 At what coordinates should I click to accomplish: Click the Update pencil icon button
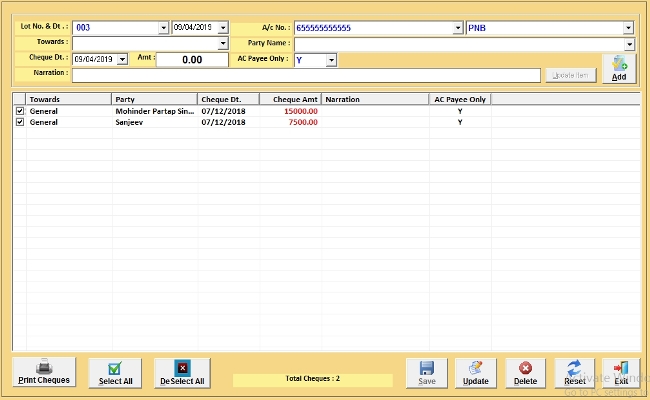click(476, 367)
